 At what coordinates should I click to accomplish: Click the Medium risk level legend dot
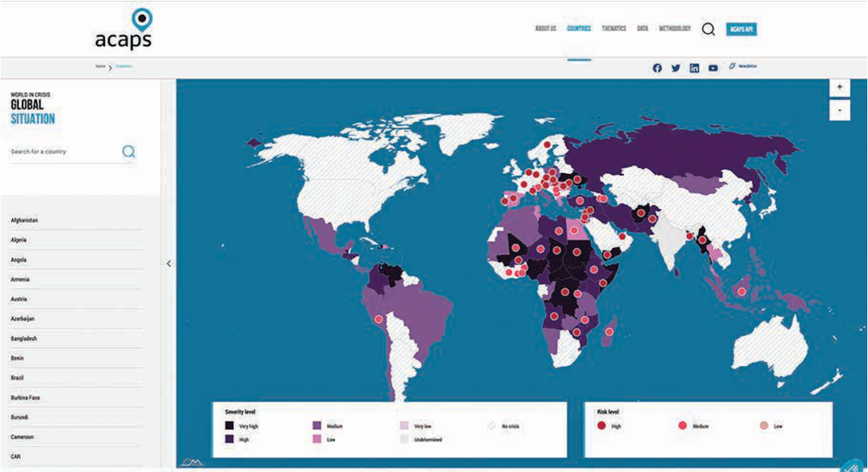coord(683,426)
